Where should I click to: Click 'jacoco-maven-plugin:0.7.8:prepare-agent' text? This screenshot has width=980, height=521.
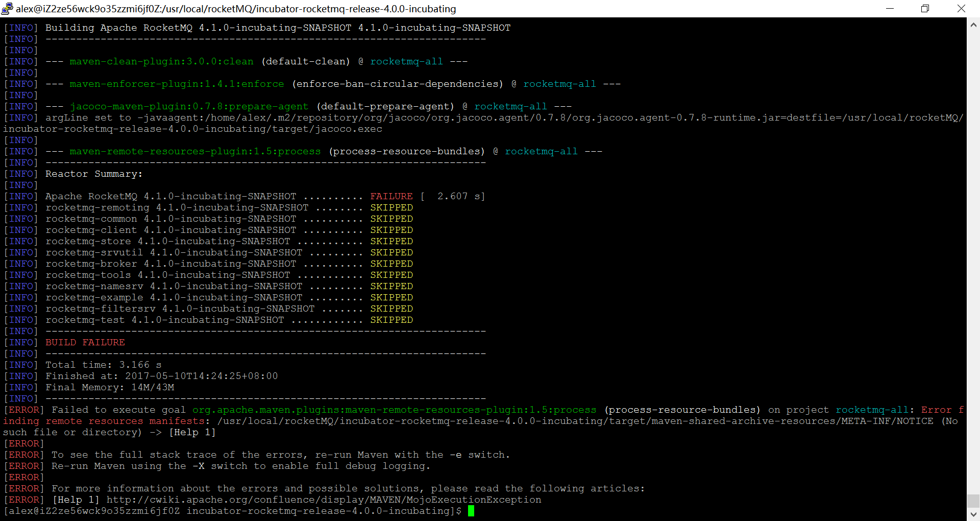point(189,106)
